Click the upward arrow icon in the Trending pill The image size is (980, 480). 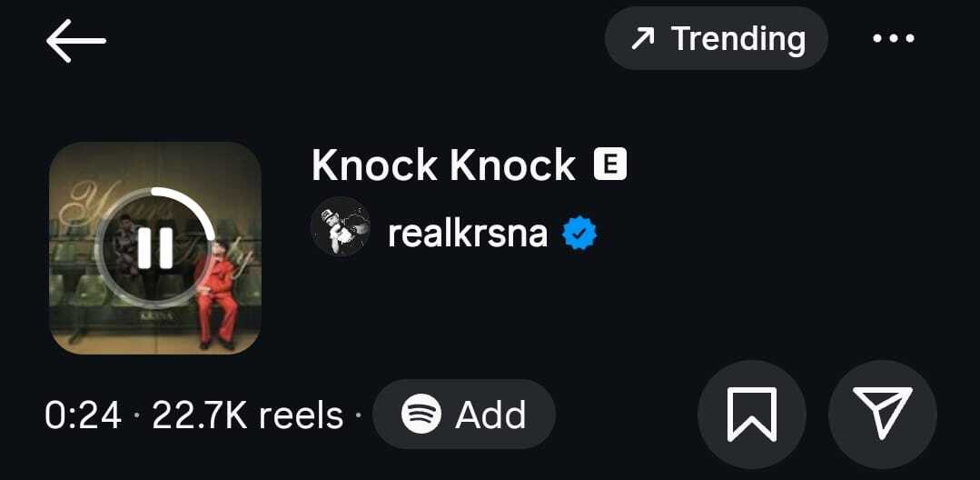tap(642, 39)
